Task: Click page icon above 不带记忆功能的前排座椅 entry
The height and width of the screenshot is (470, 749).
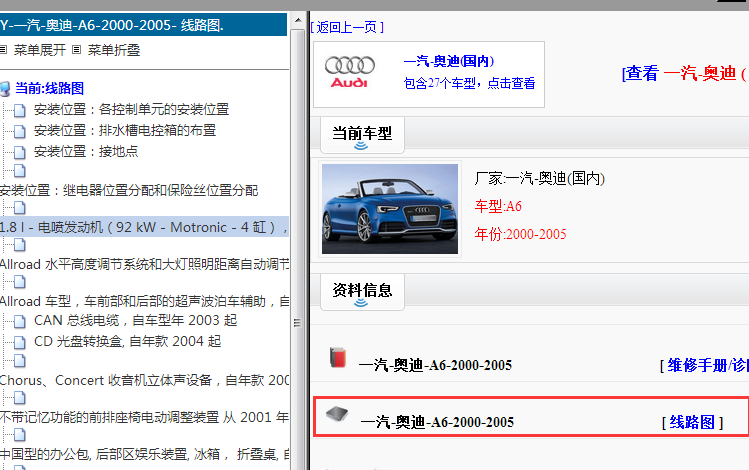Action: (x=20, y=398)
